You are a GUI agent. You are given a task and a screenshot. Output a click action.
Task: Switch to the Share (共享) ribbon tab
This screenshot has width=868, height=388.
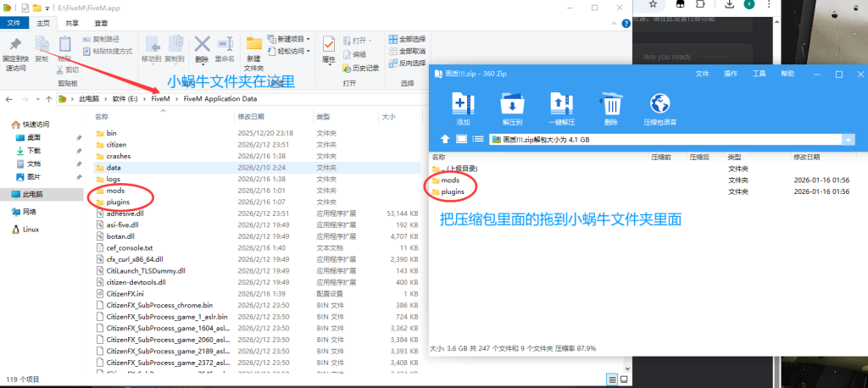pyautogui.click(x=72, y=23)
